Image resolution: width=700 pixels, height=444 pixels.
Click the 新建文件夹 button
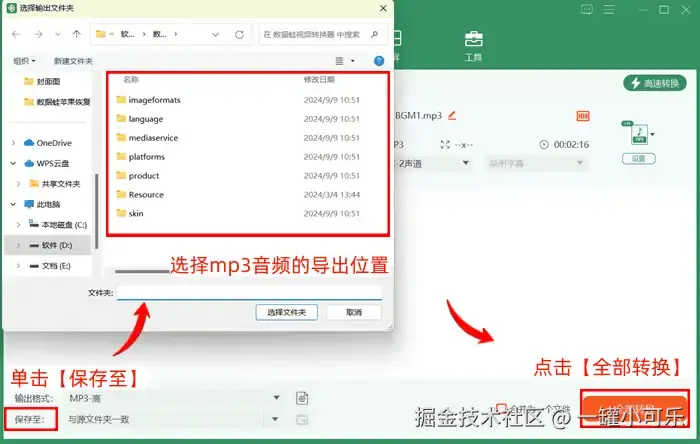click(73, 61)
